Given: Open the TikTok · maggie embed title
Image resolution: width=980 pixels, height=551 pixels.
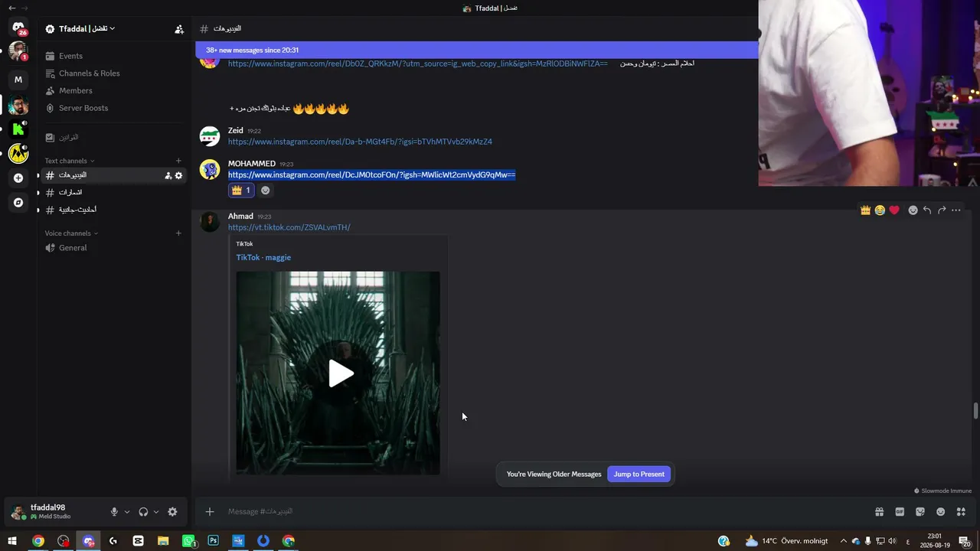Looking at the screenshot, I should click(263, 258).
